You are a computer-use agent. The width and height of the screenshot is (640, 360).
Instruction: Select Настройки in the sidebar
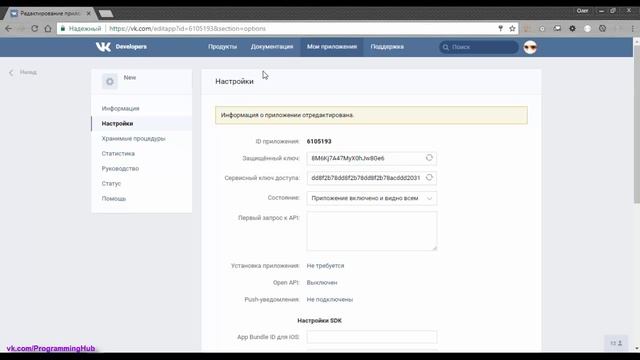click(x=142, y=124)
